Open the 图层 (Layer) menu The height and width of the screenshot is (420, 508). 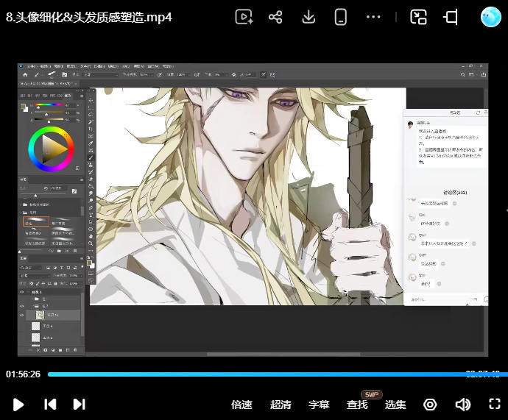point(71,66)
